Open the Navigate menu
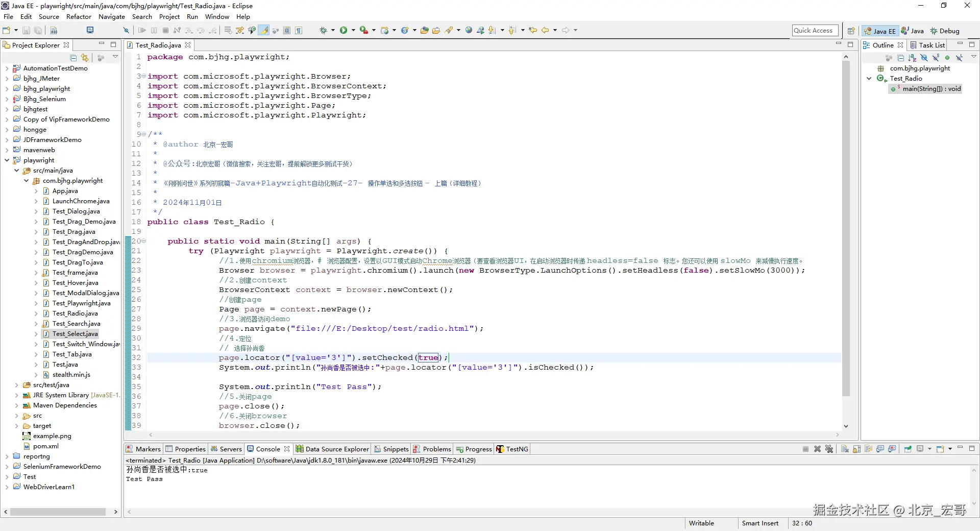The image size is (980, 531). [112, 16]
